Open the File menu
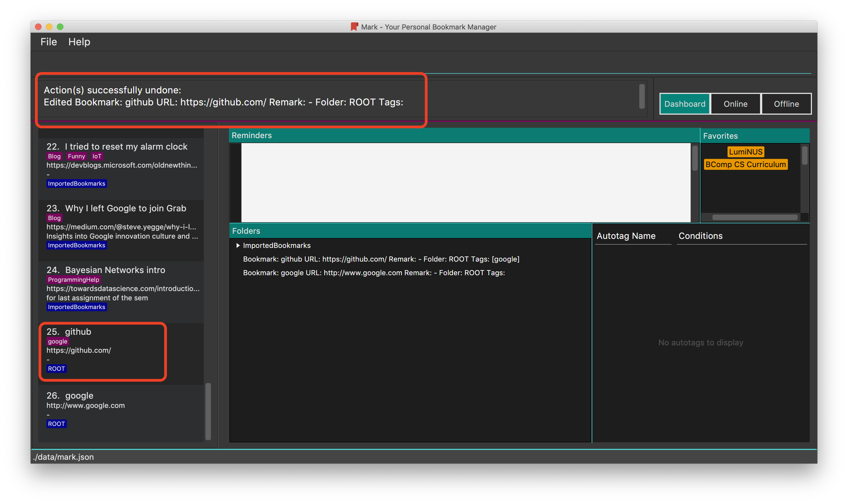The height and width of the screenshot is (504, 848). [49, 42]
